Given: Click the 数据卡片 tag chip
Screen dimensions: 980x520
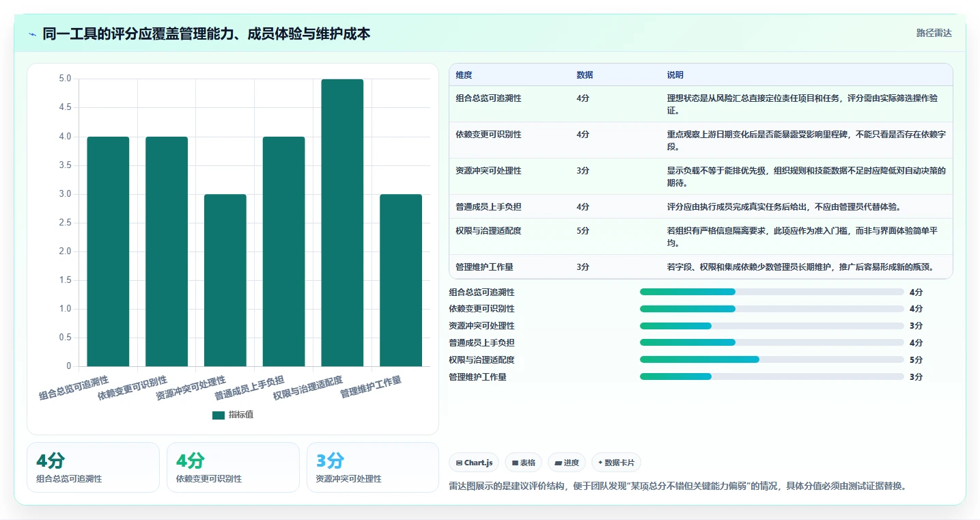Looking at the screenshot, I should point(616,463).
